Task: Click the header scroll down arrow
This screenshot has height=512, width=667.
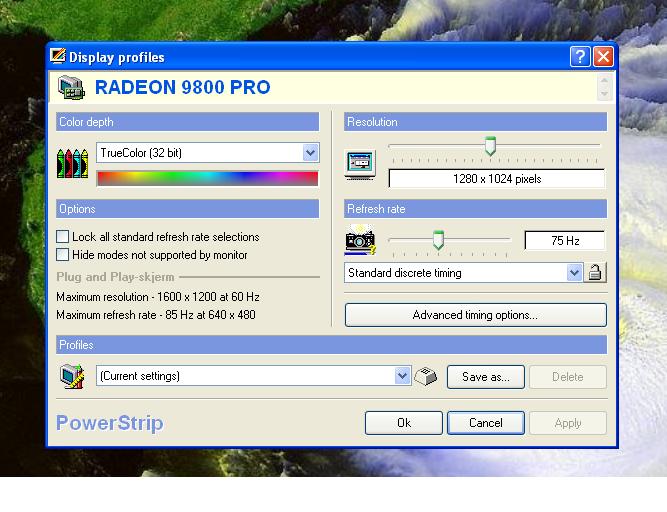Action: [604, 94]
